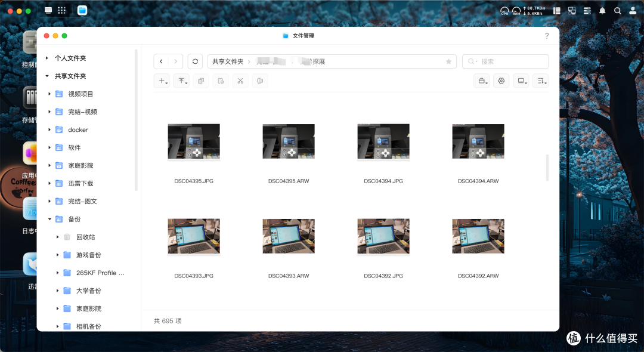Show desktop via top bar monitor icon
This screenshot has width=644, height=352.
coord(48,11)
